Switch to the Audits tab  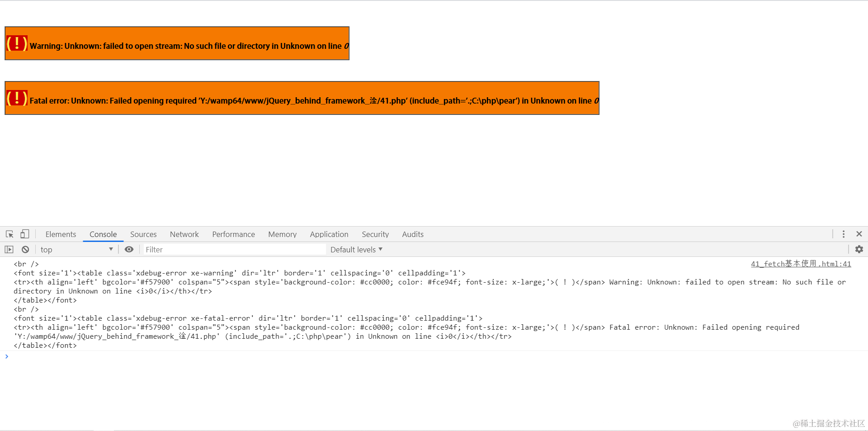[413, 234]
